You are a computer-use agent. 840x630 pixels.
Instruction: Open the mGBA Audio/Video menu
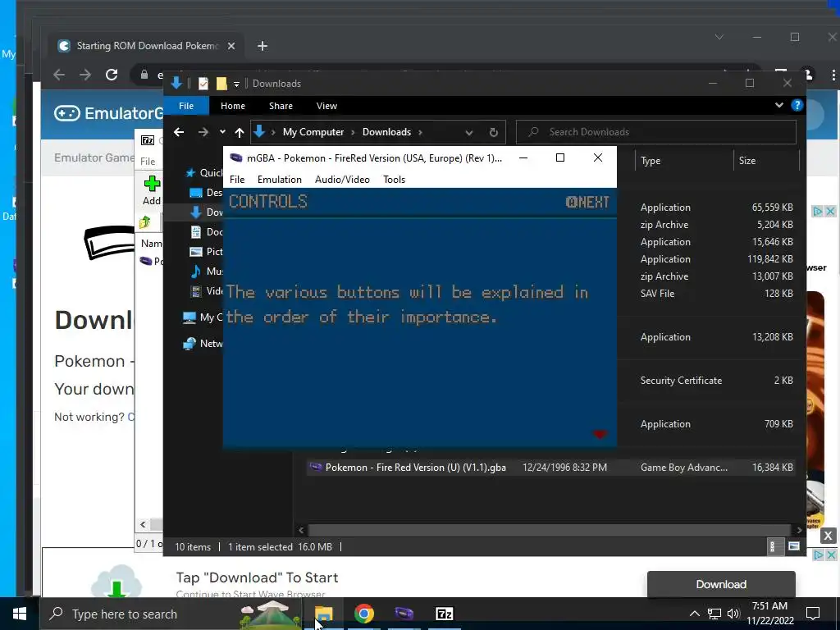coord(342,180)
